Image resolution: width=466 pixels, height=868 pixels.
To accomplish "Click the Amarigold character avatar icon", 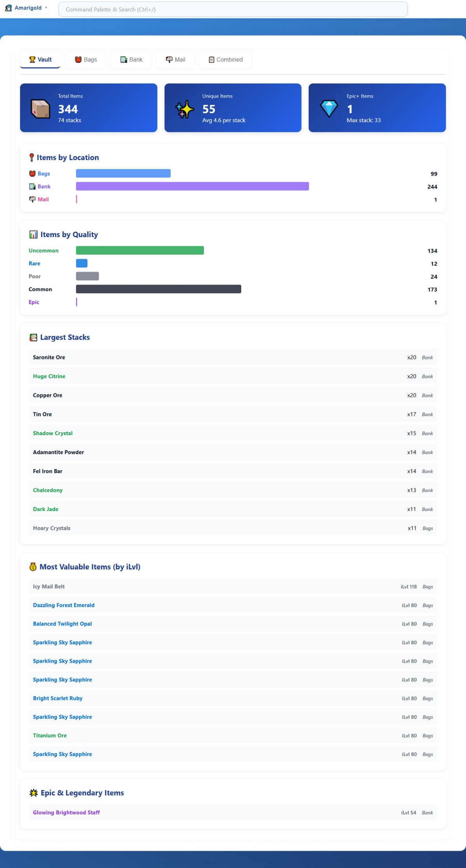I will 8,8.
